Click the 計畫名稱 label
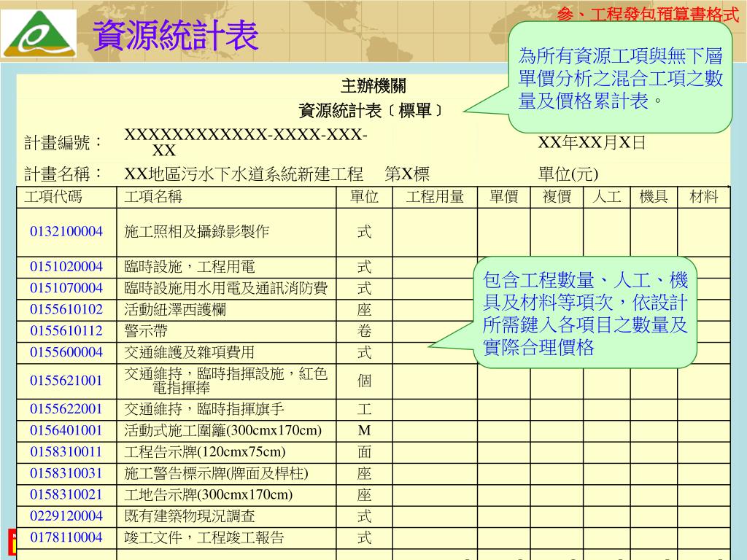This screenshot has height=560, width=747. pos(63,174)
